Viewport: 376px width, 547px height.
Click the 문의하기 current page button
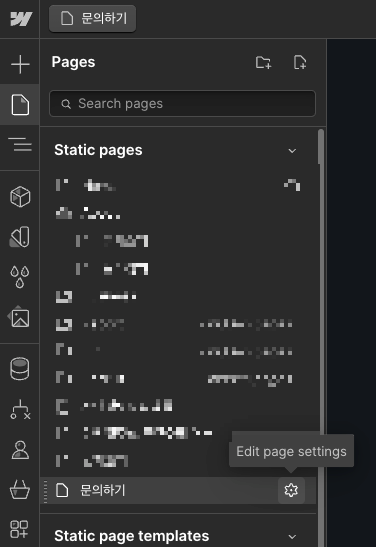coord(92,18)
